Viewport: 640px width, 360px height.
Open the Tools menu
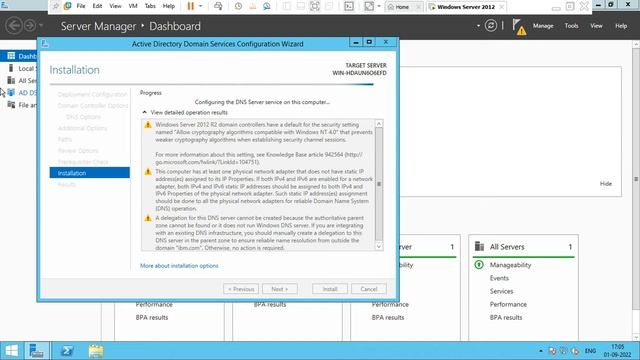coord(571,26)
